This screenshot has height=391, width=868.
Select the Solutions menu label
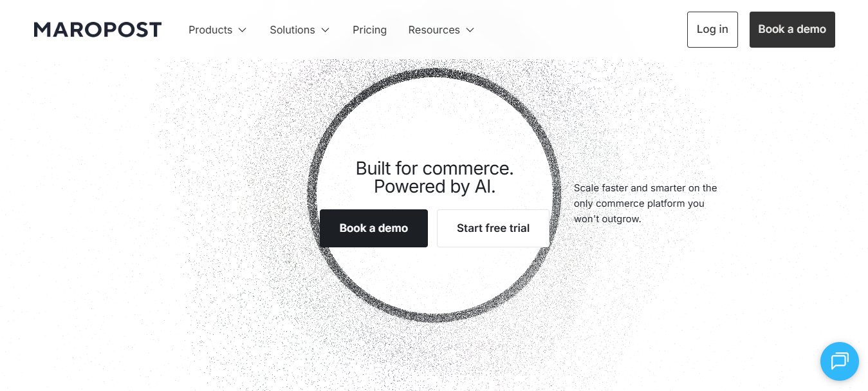coord(292,30)
